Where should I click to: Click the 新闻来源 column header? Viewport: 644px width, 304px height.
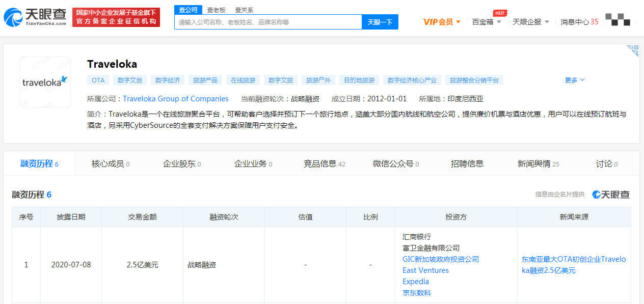574,217
